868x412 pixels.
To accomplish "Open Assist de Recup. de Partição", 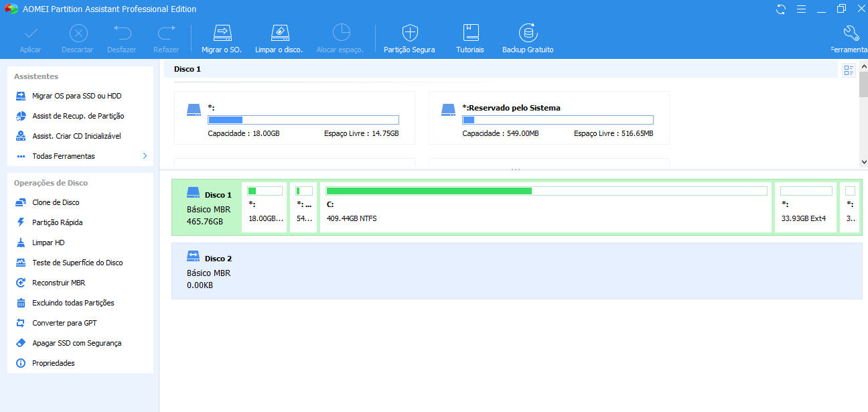I will (x=80, y=116).
